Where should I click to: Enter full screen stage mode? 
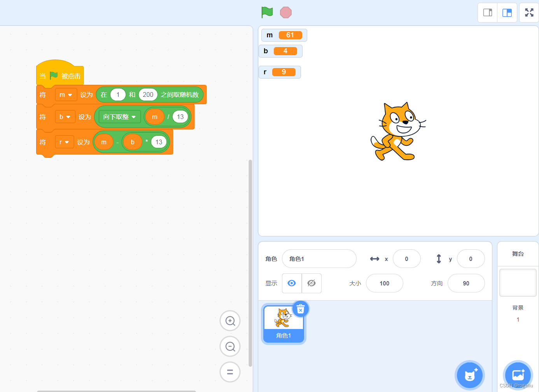(529, 12)
